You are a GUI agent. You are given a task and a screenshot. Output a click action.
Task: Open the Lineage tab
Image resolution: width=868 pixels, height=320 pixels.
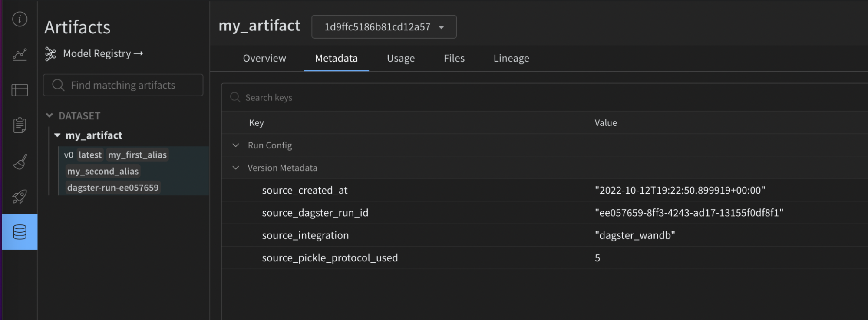(x=512, y=58)
